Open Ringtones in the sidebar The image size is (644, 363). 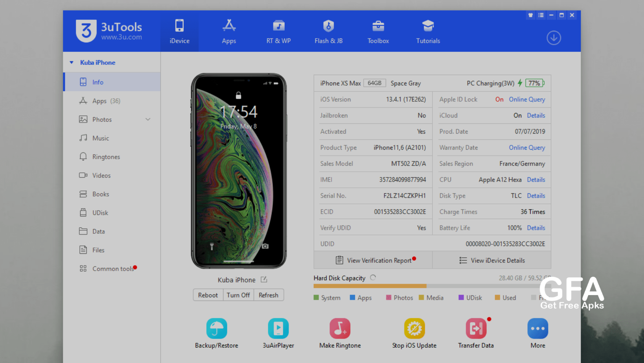112,157
